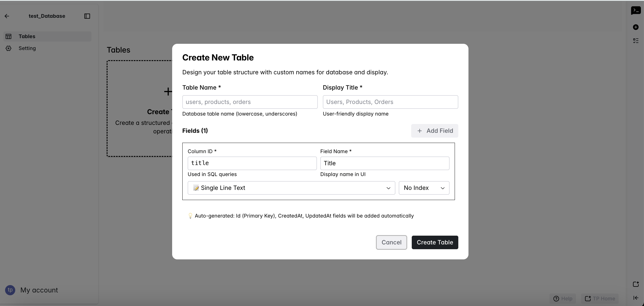Click the round plus icon in right rail
The height and width of the screenshot is (306, 644).
click(x=636, y=27)
